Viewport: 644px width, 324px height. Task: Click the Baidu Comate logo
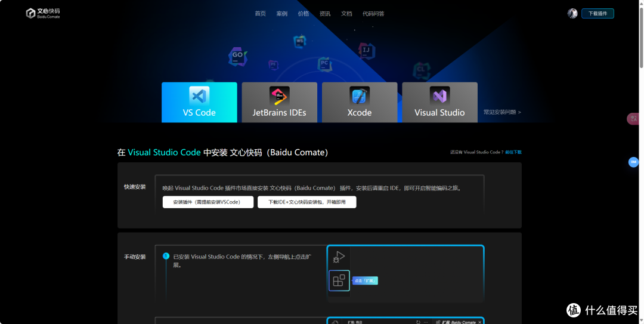click(x=43, y=14)
